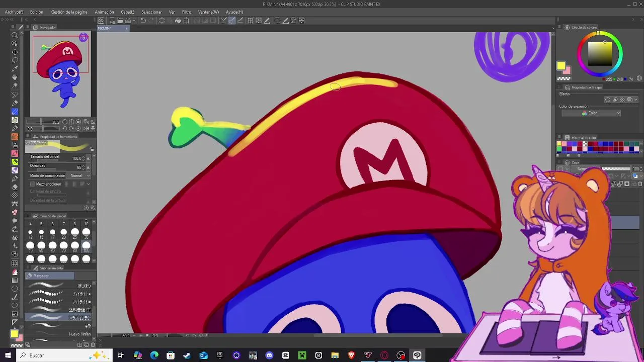
Task: Open the Filtro menu
Action: (x=187, y=12)
